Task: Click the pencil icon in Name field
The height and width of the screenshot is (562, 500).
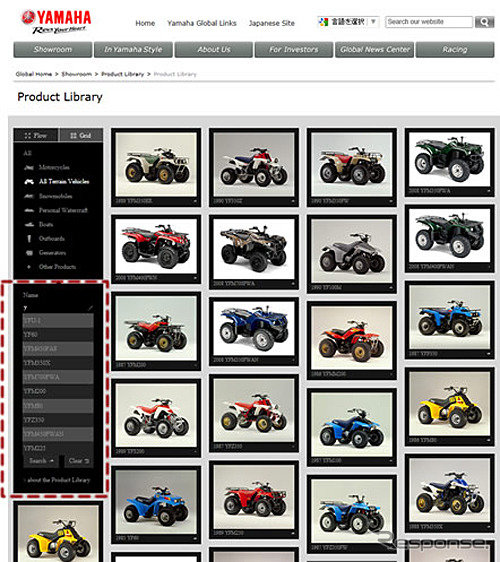Action: [x=90, y=308]
